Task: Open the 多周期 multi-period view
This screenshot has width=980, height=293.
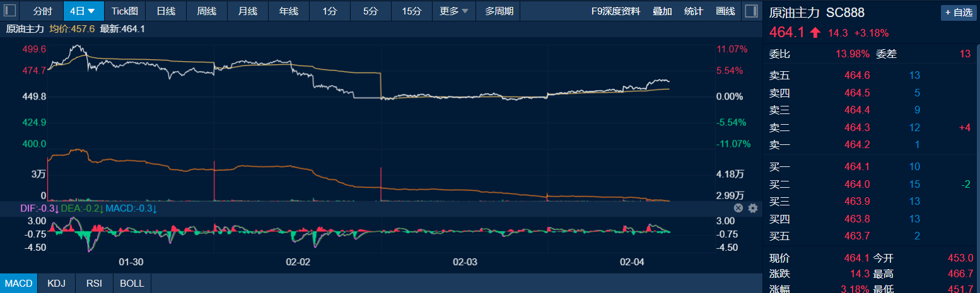Action: (499, 11)
